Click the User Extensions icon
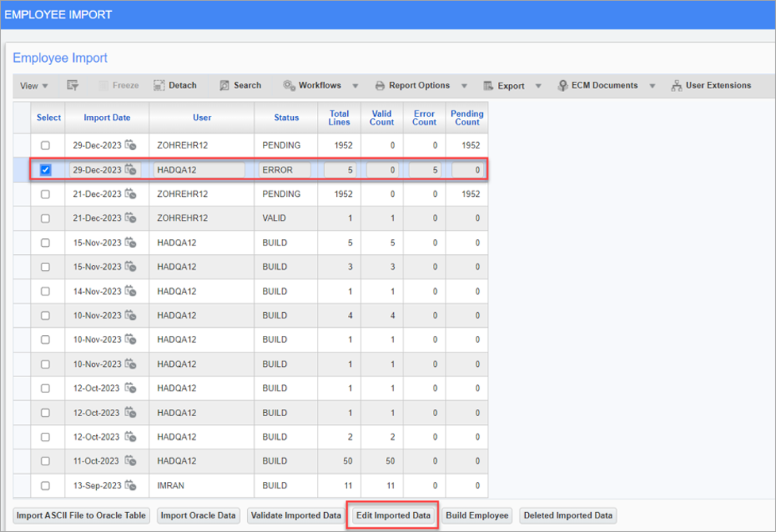Viewport: 776px width, 532px height. (677, 86)
